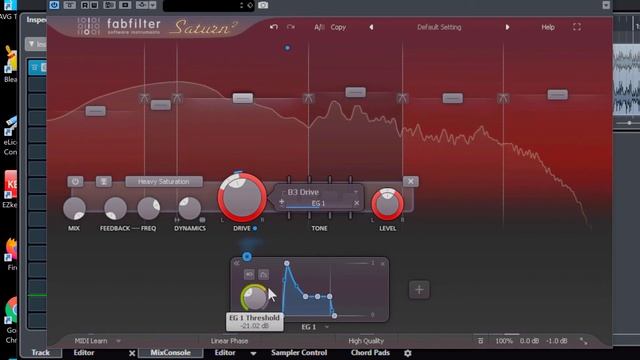Take a plugin snapshot with camera icon
The image size is (640, 360).
[263, 5]
